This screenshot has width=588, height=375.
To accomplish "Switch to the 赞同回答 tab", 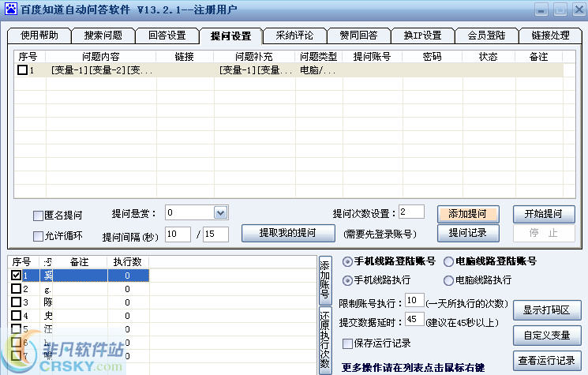I will coord(358,36).
